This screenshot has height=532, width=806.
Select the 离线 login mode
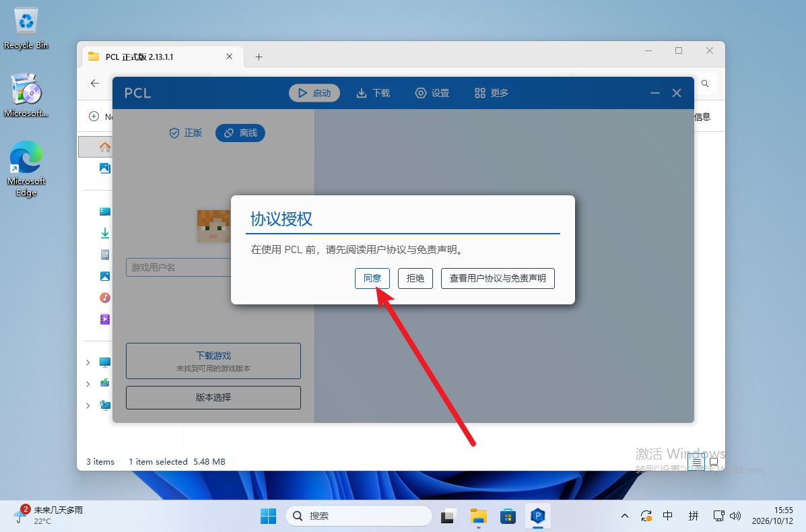[x=240, y=133]
